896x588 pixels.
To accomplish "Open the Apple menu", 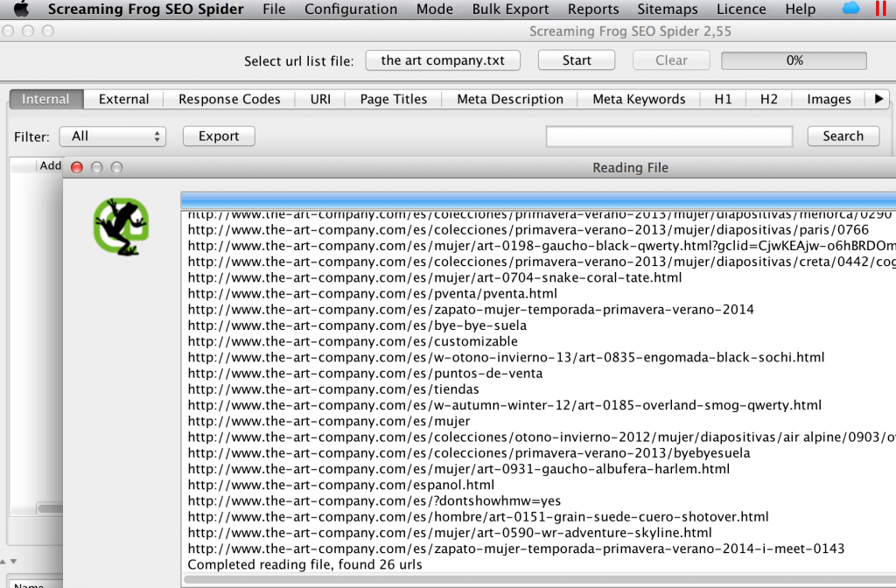I will (21, 10).
